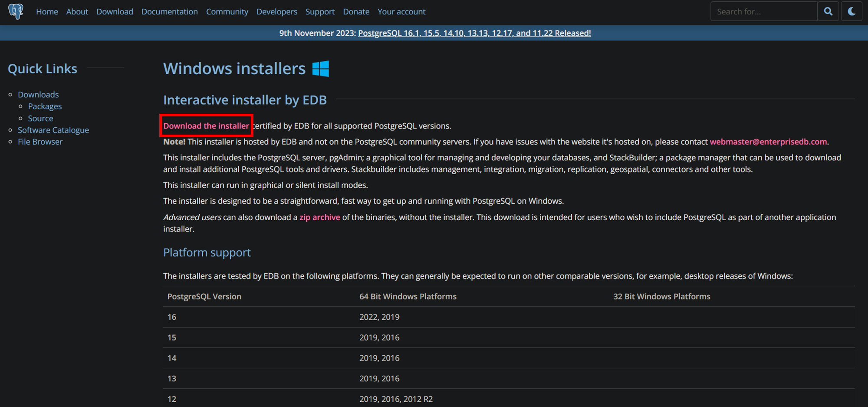Toggle dark mode moon icon
The image size is (868, 407).
click(852, 11)
